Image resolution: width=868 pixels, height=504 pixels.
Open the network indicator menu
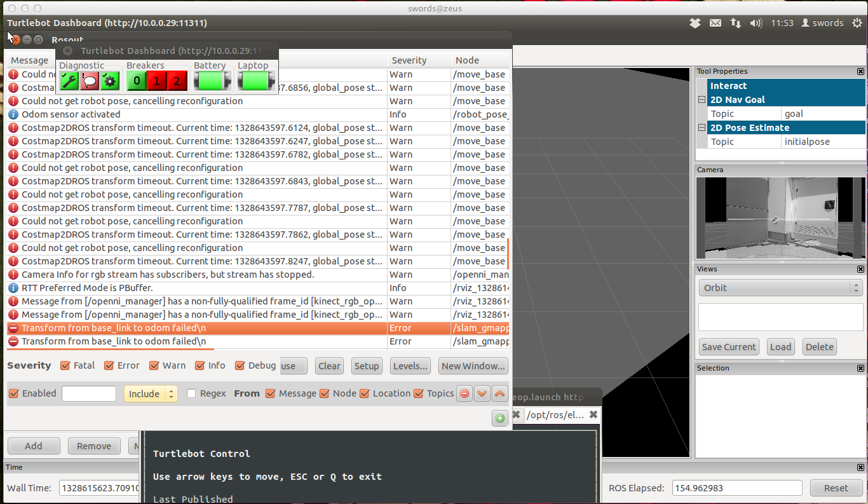pyautogui.click(x=736, y=23)
